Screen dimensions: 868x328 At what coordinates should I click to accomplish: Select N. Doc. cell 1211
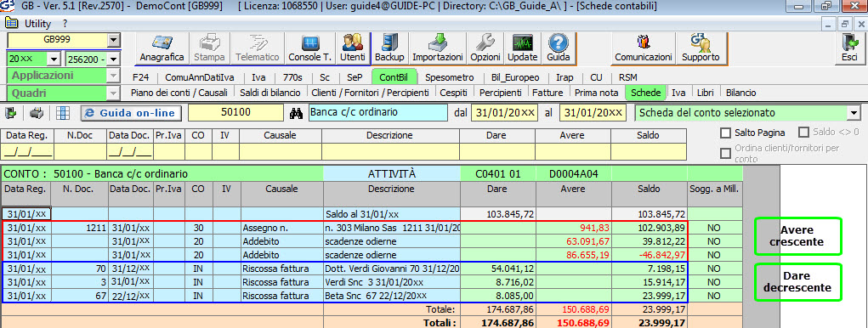[79, 228]
